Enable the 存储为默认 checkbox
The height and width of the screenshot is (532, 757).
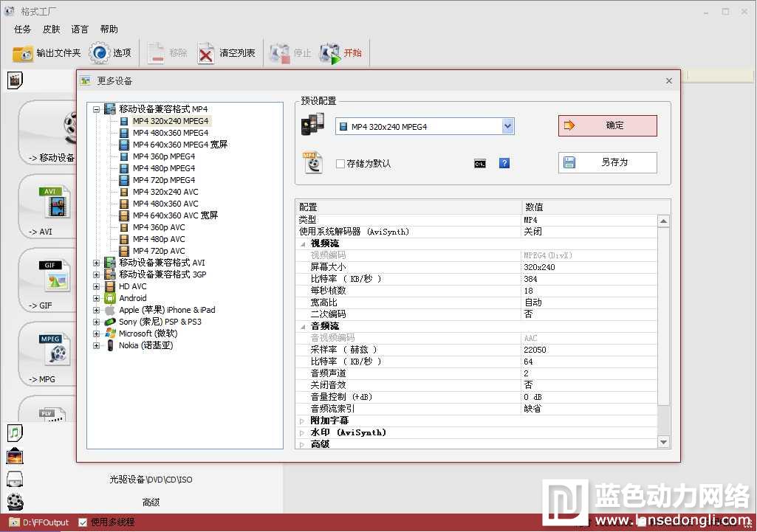tap(340, 164)
